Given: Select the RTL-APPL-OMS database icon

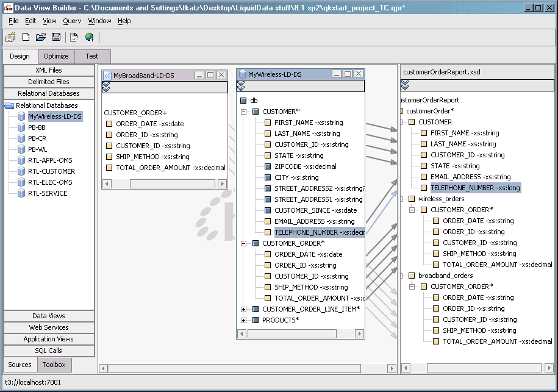Looking at the screenshot, I should pyautogui.click(x=21, y=160).
